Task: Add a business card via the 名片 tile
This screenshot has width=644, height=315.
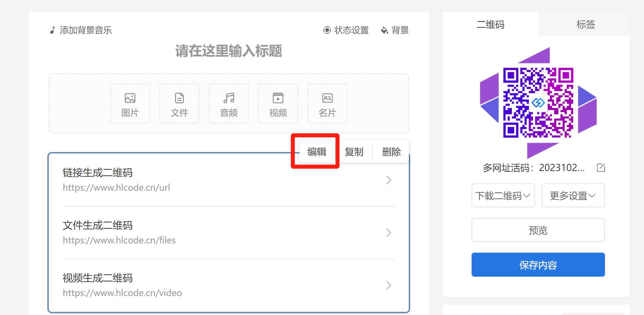Action: 328,103
